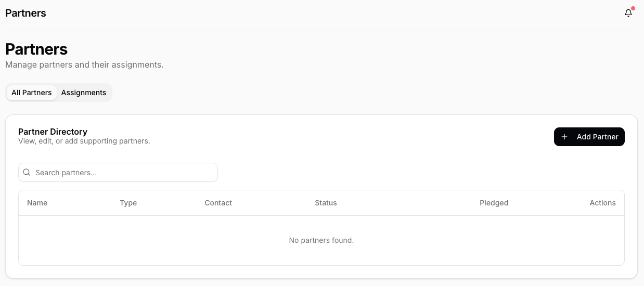This screenshot has height=286, width=644.
Task: Select the Contact column header
Action: coord(218,203)
